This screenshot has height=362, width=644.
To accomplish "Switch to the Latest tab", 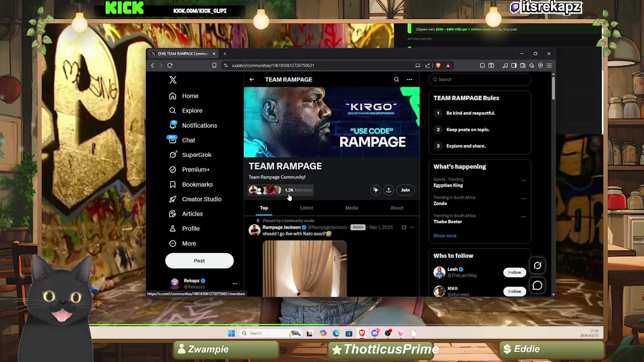I will click(x=306, y=208).
